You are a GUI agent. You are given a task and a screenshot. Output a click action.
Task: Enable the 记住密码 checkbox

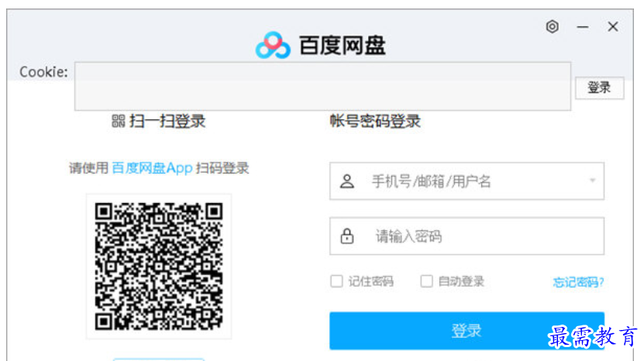[336, 281]
